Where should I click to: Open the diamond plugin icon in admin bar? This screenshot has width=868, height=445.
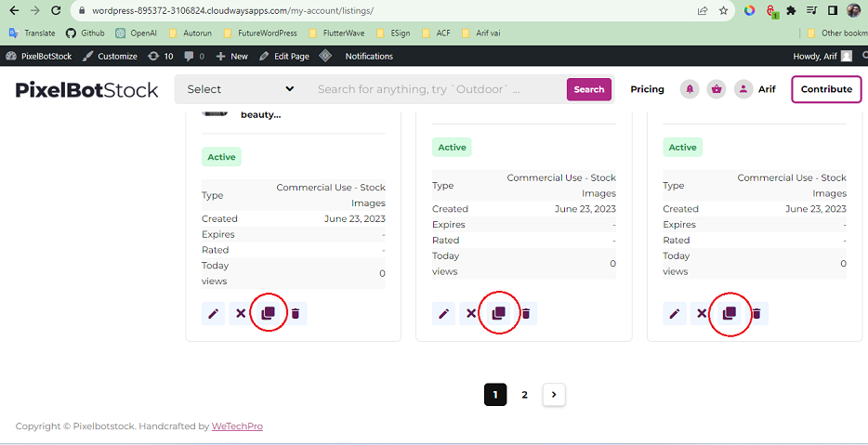point(325,56)
